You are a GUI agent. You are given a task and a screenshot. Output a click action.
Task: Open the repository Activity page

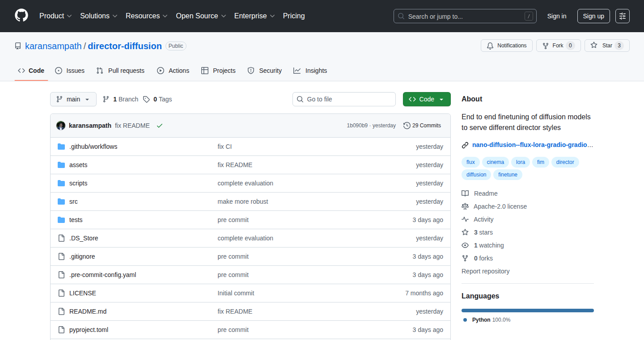478,219
